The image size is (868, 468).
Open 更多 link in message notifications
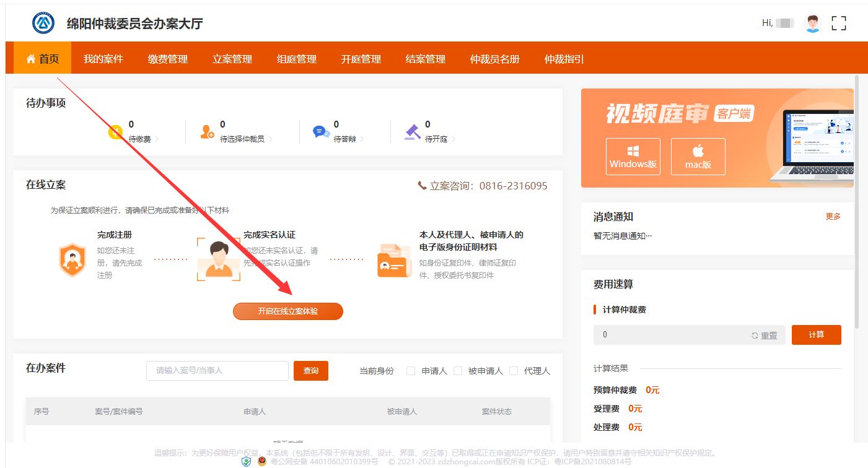pos(833,217)
